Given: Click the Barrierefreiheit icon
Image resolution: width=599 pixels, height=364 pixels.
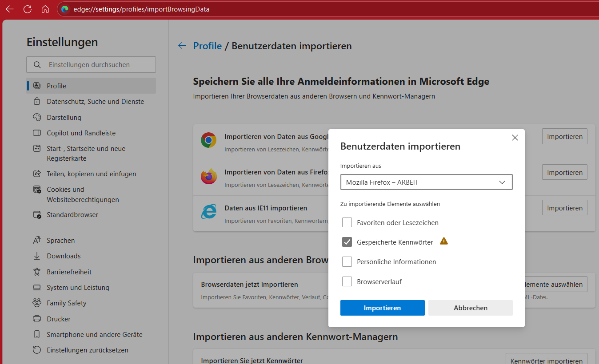Looking at the screenshot, I should click(x=37, y=272).
